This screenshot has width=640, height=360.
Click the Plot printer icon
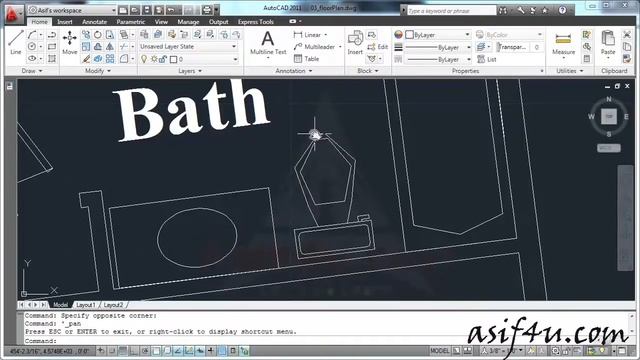click(207, 10)
